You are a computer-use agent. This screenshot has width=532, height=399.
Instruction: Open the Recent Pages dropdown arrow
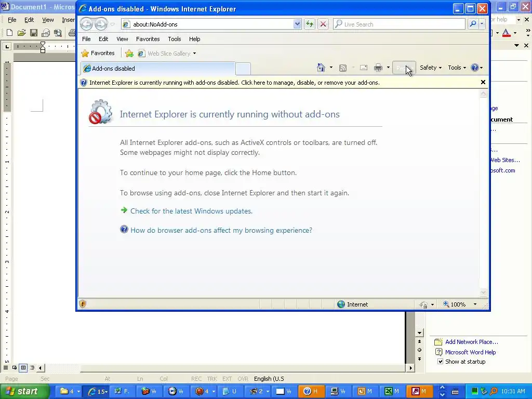[113, 24]
